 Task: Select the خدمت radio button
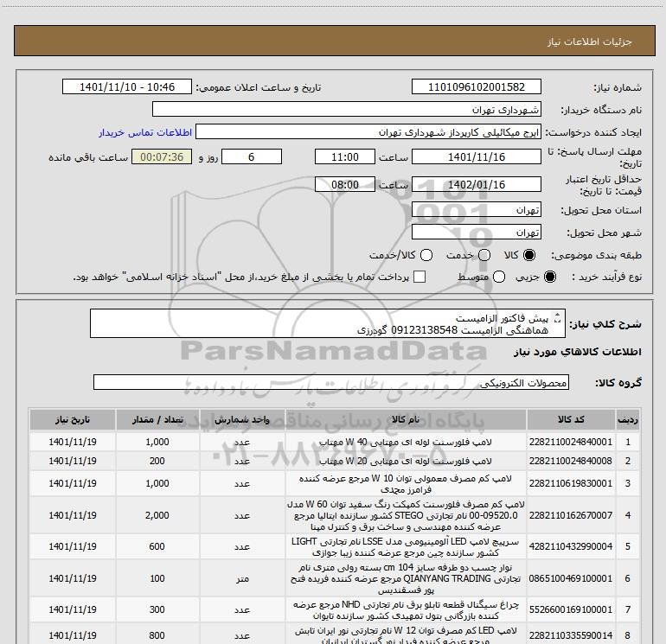[x=484, y=255]
